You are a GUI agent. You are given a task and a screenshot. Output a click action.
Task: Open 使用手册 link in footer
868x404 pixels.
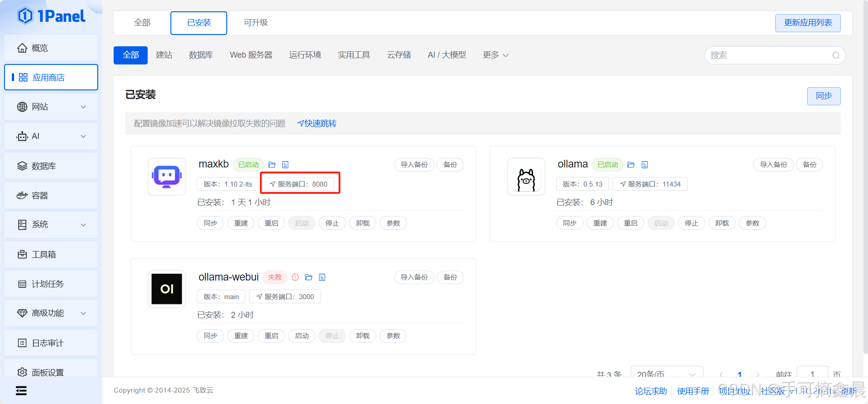693,391
